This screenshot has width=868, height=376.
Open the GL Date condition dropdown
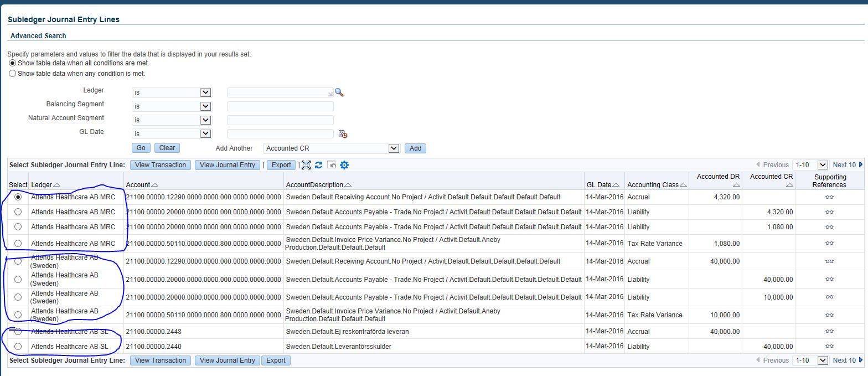[172, 133]
